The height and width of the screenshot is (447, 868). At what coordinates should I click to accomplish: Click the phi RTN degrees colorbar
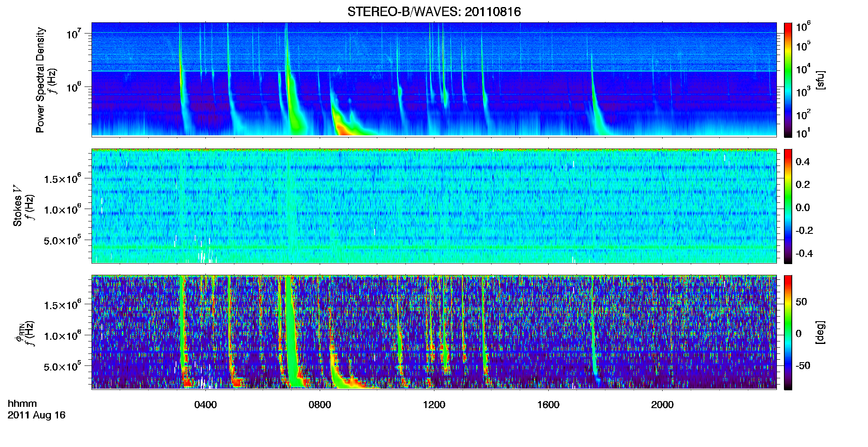pyautogui.click(x=788, y=332)
